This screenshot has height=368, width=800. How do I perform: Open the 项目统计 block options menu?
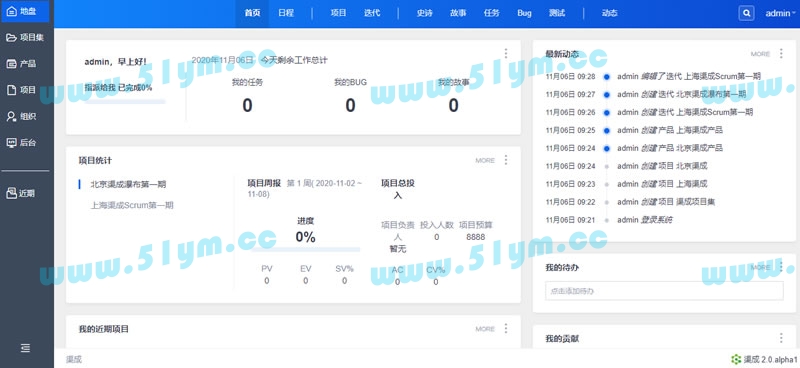pos(506,160)
